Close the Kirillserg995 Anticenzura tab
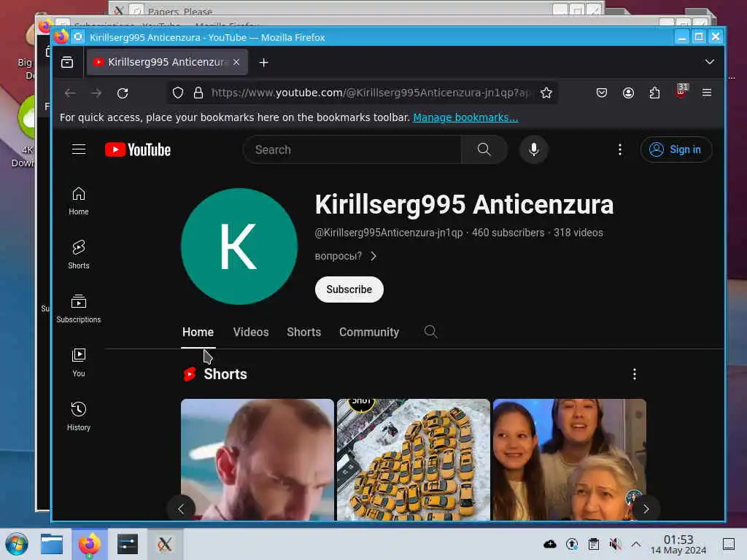747x560 pixels. coord(236,62)
